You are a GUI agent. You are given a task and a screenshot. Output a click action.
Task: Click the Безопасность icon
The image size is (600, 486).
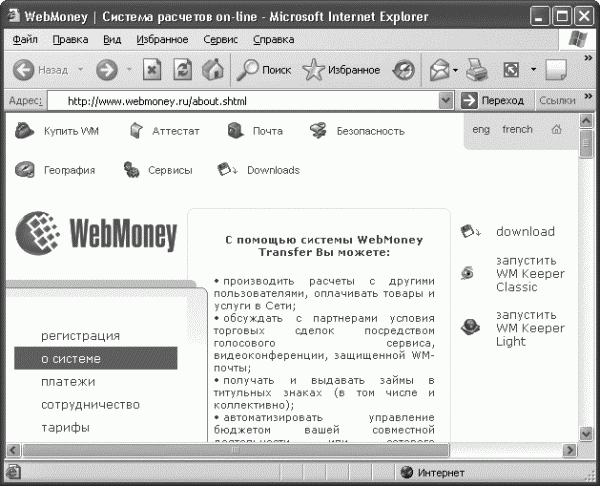318,130
